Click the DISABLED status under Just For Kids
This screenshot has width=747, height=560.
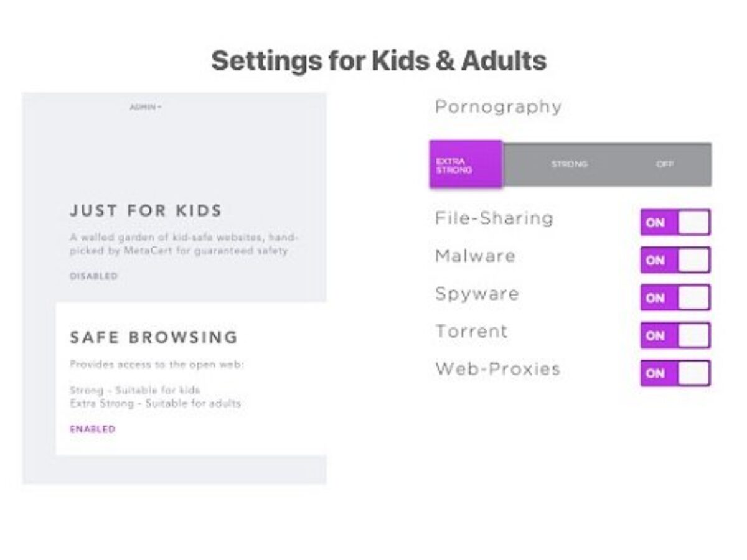coord(93,276)
